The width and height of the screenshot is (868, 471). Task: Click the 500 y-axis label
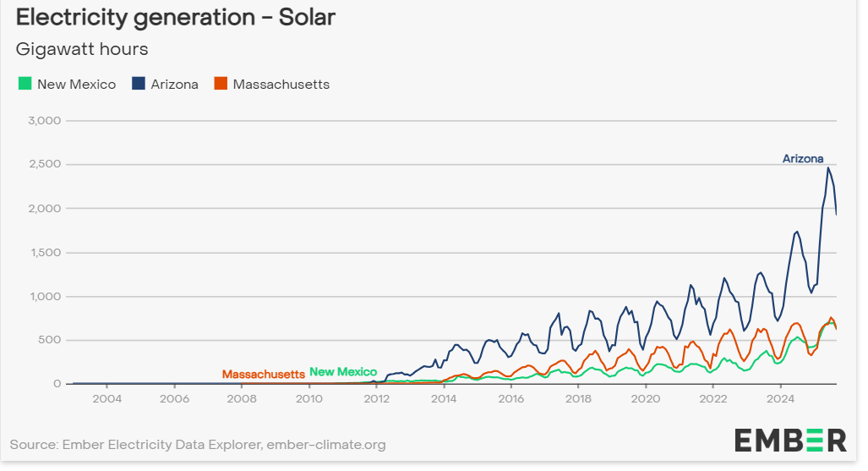[x=50, y=341]
